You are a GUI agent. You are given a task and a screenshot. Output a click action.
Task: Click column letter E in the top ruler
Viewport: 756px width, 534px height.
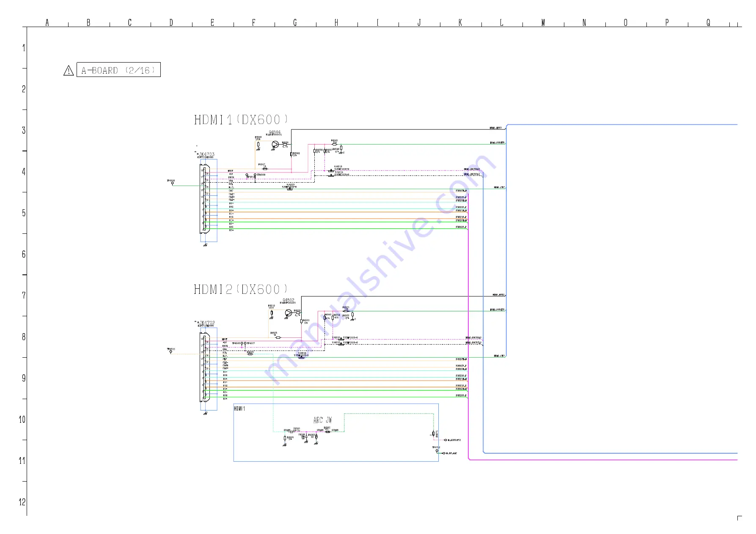[212, 22]
